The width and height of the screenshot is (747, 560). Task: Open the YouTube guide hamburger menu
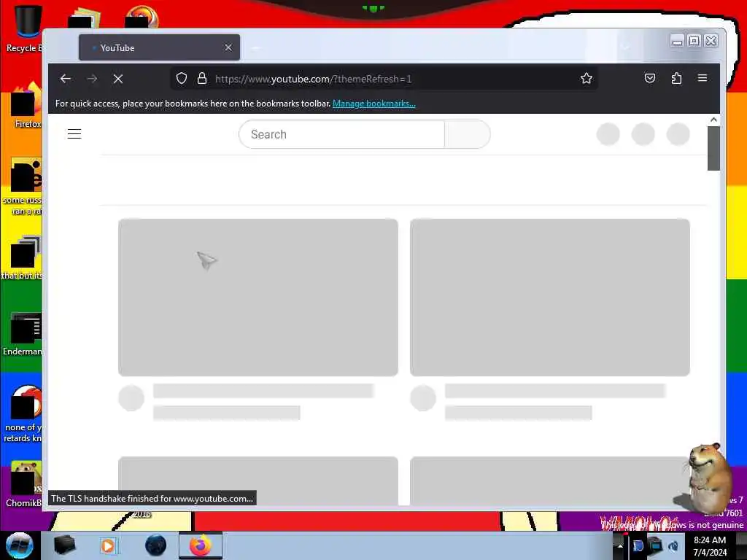(x=74, y=134)
